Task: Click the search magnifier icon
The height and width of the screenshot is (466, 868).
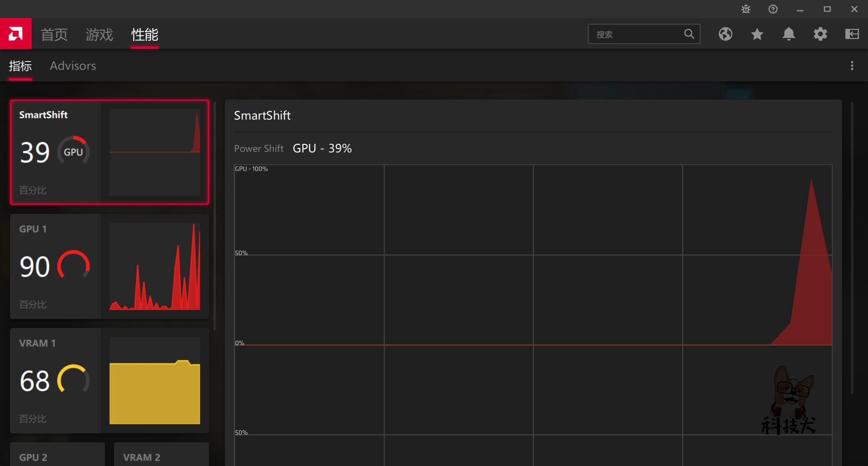Action: (x=689, y=34)
